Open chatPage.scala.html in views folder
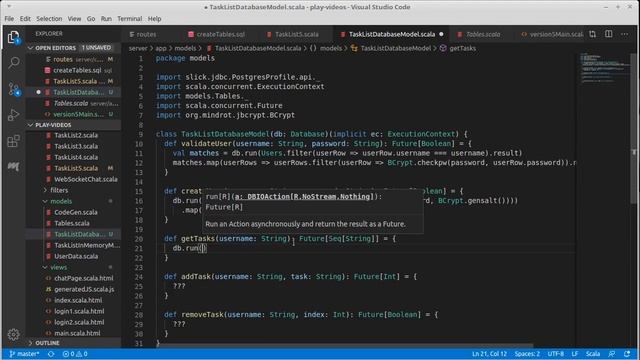 click(x=84, y=278)
